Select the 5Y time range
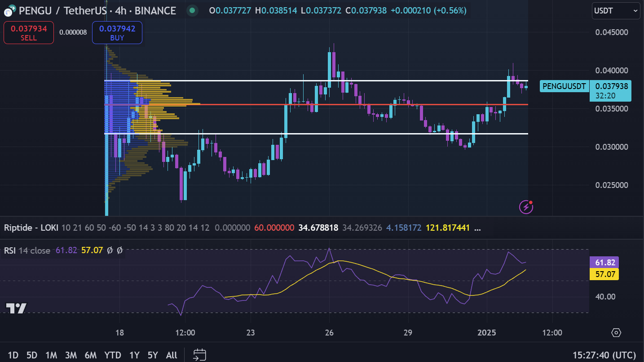Viewport: 644px width, 362px height. coord(153,355)
